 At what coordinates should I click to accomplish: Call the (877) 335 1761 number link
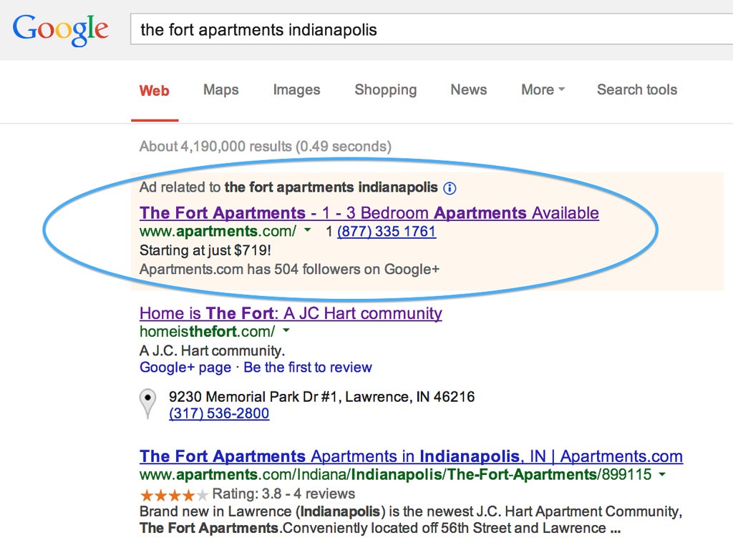[387, 231]
